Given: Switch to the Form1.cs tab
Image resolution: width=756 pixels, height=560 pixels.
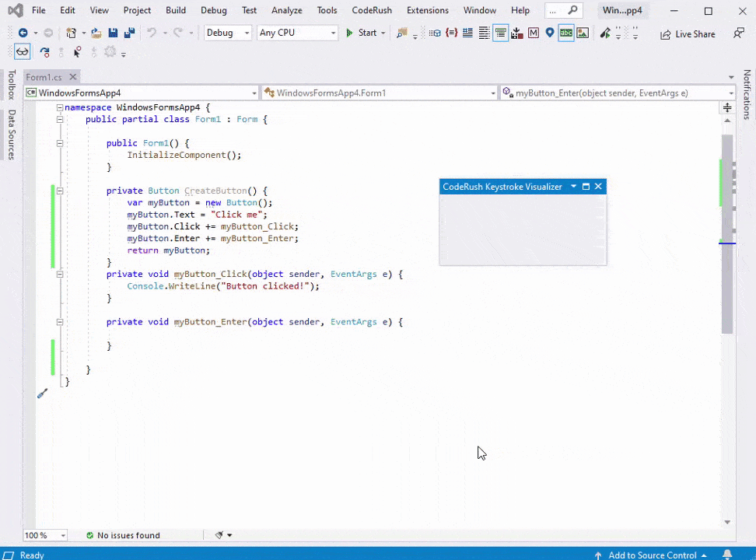Looking at the screenshot, I should coord(44,77).
